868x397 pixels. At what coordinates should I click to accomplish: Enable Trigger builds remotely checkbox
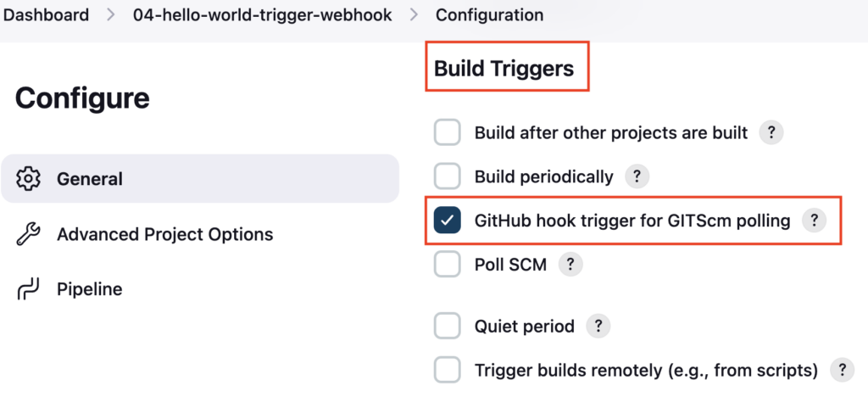(448, 369)
